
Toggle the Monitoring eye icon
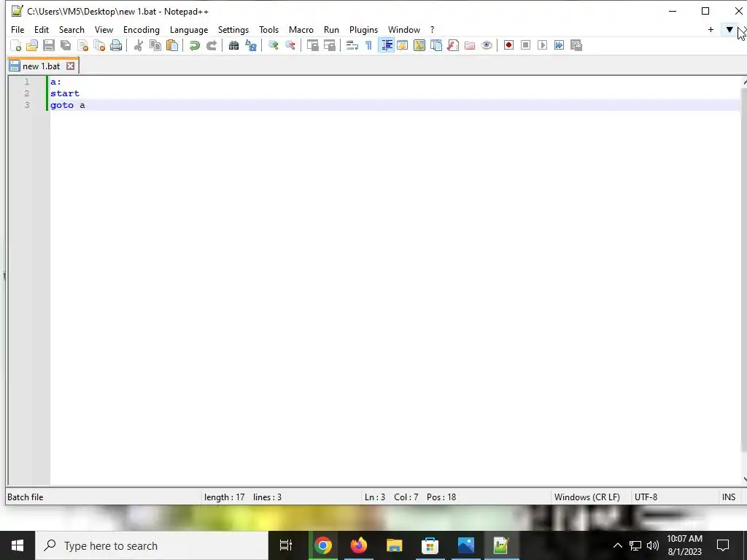pyautogui.click(x=487, y=45)
